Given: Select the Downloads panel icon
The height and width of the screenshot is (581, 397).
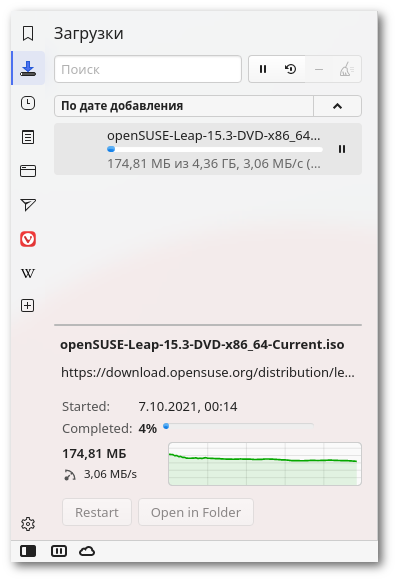Looking at the screenshot, I should (28, 68).
